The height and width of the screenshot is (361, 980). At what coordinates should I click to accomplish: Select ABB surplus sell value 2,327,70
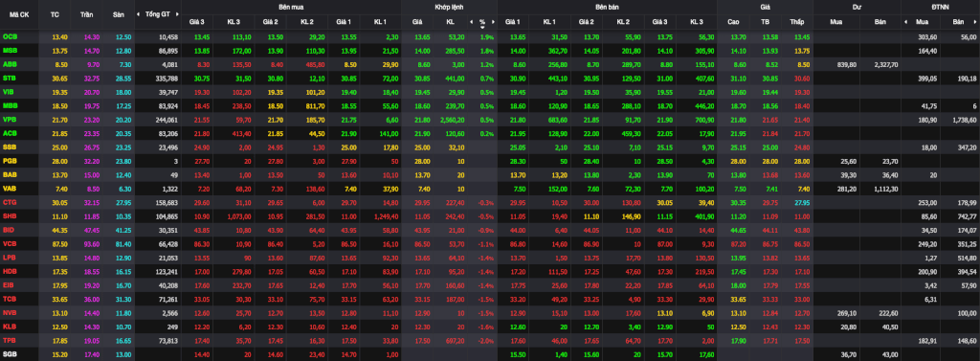pos(886,64)
